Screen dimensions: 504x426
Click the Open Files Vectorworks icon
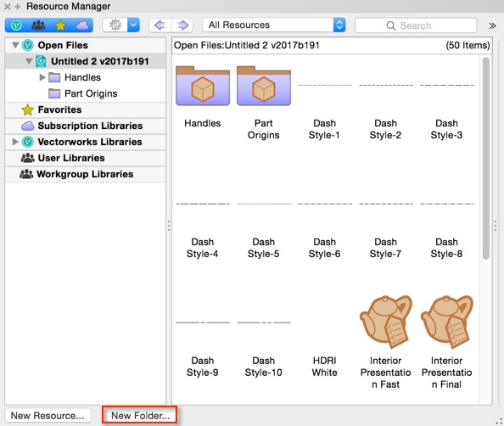[x=28, y=45]
